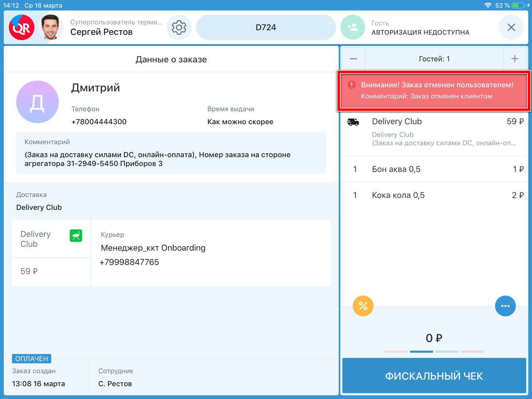Screen dimensions: 532x399
Task: Tap the red QR logo icon
Action: click(x=22, y=27)
